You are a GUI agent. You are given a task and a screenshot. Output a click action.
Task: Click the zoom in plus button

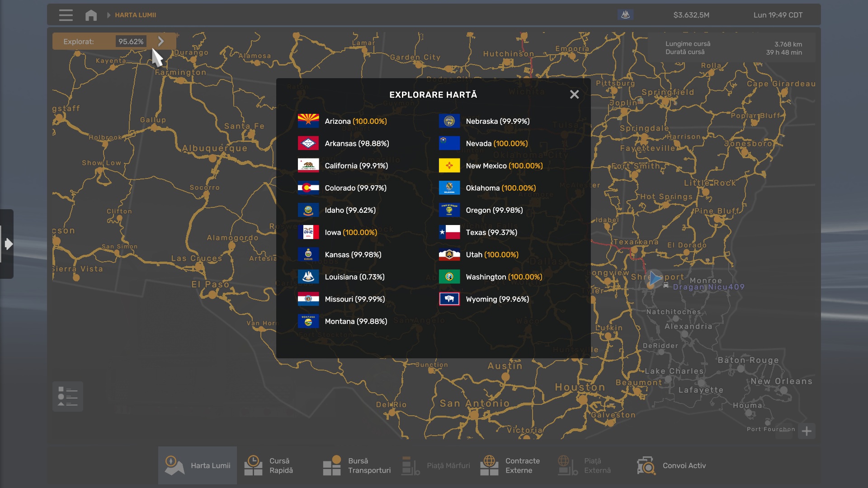pos(807,431)
